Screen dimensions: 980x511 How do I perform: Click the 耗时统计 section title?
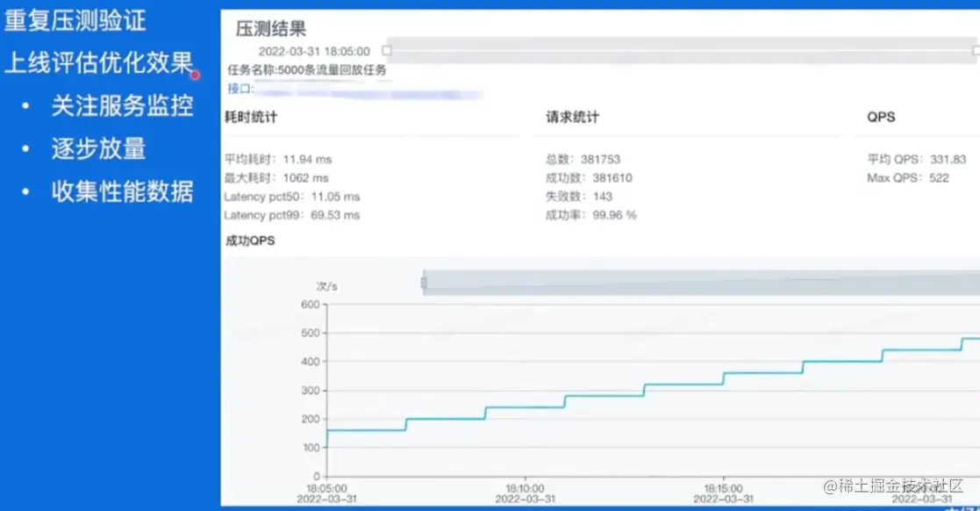[x=251, y=117]
